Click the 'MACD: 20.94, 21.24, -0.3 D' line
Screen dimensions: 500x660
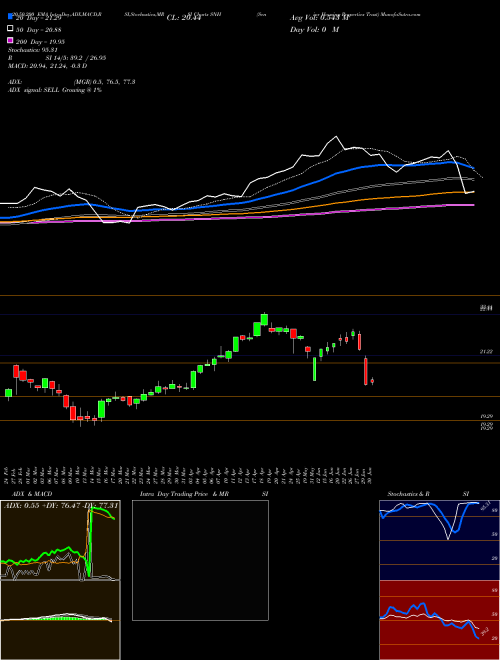coord(48,66)
